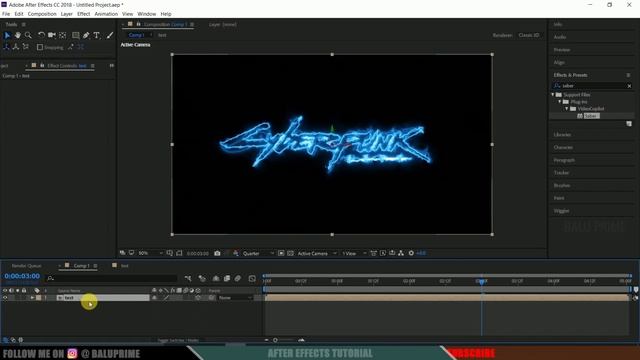
Task: Toggle lock on Effect Controls panel tab
Action: click(42, 66)
